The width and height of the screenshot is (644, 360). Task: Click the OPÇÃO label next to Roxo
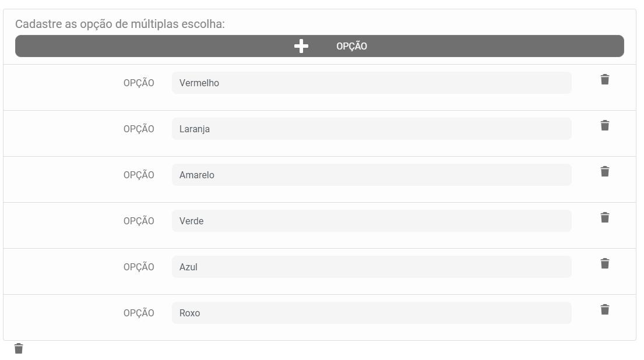[x=139, y=313]
